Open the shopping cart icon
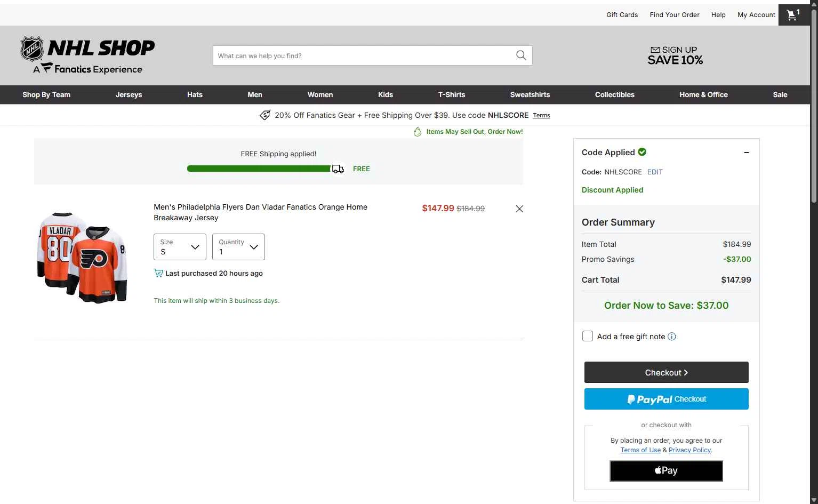This screenshot has height=504, width=818. pyautogui.click(x=794, y=15)
